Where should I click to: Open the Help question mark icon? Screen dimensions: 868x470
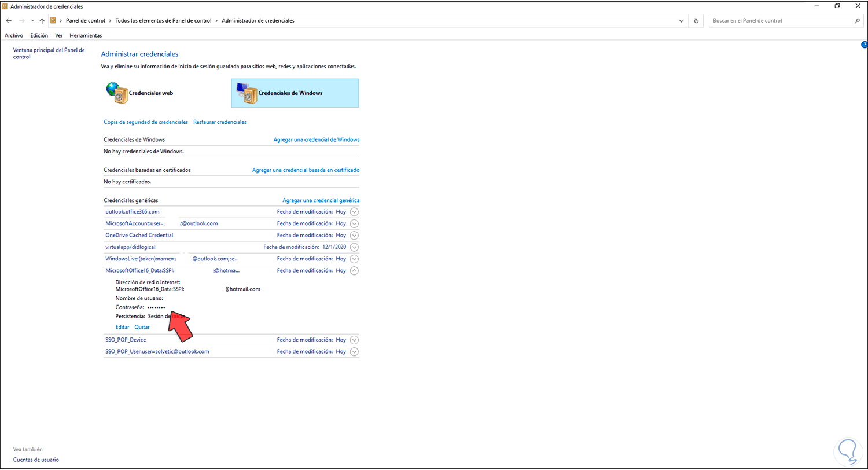point(864,44)
